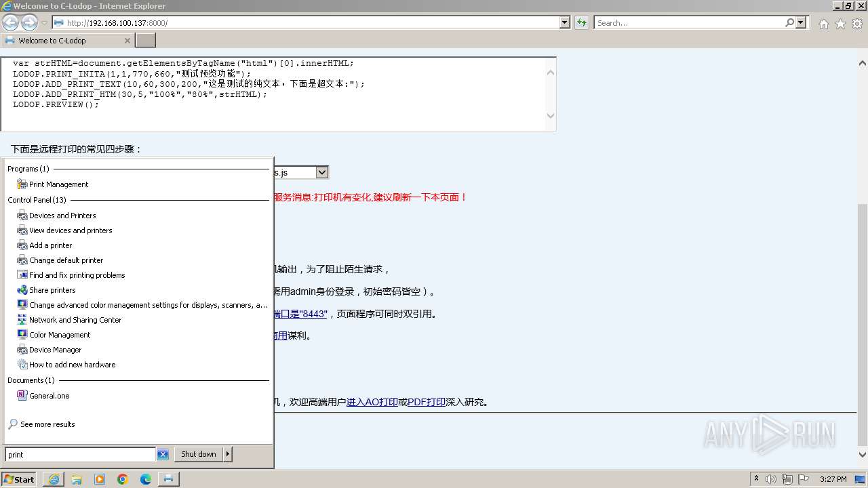The image size is (868, 488).
Task: Open Network and Sharing Center
Action: pyautogui.click(x=75, y=320)
